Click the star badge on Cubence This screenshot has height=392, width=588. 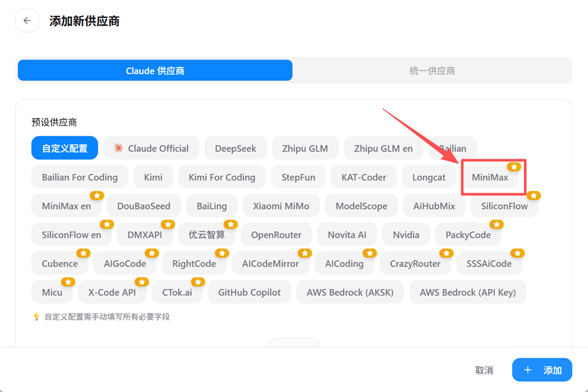(83, 253)
